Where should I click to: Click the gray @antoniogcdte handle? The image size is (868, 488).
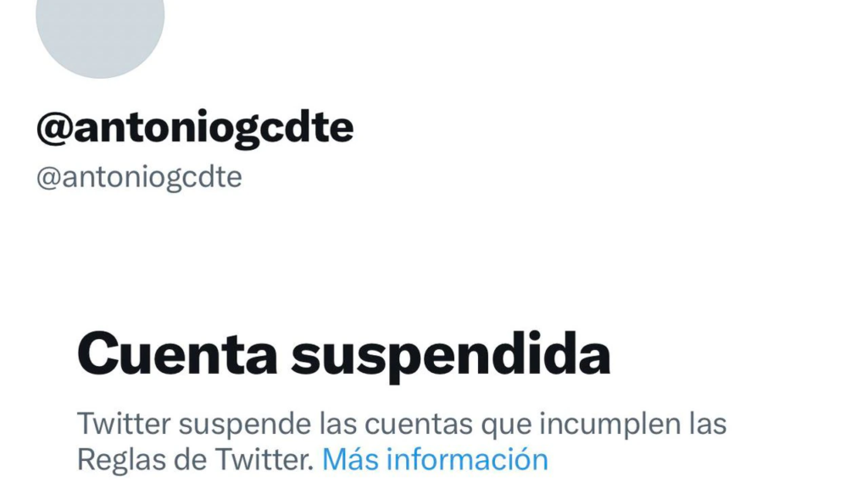click(139, 178)
